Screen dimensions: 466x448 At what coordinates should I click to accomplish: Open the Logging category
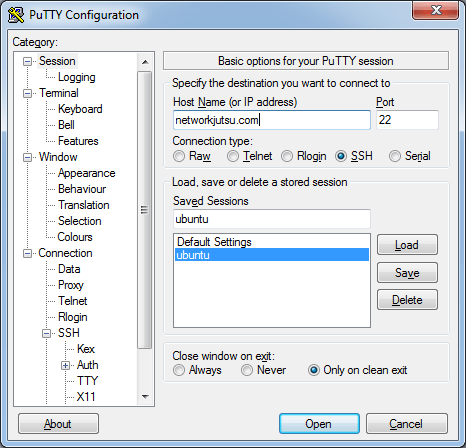[77, 77]
